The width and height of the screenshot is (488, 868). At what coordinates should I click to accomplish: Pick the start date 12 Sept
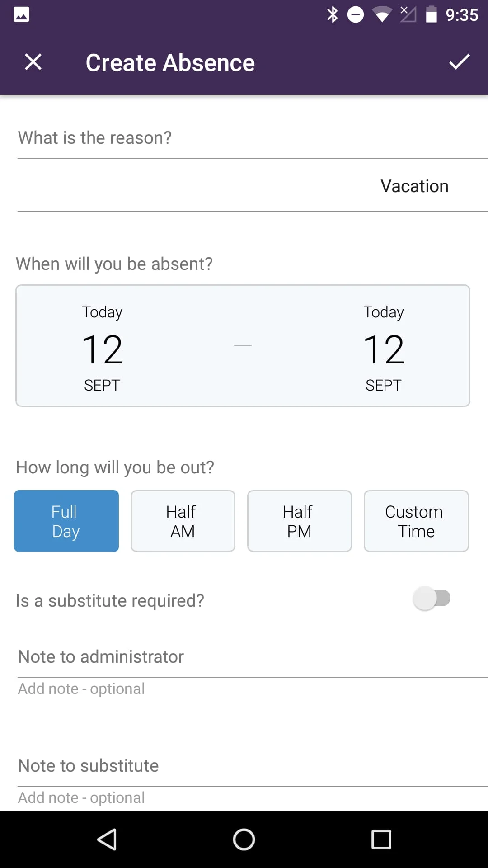click(x=102, y=347)
